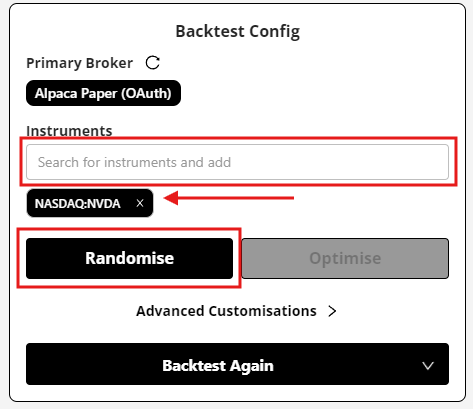The height and width of the screenshot is (409, 473).
Task: Click the Primary Broker label
Action: (x=80, y=63)
